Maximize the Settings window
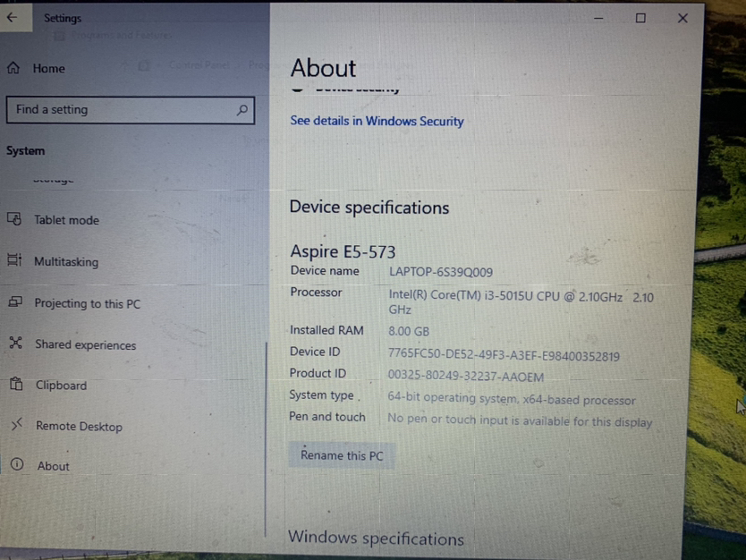Viewport: 746px width, 560px height. [640, 18]
